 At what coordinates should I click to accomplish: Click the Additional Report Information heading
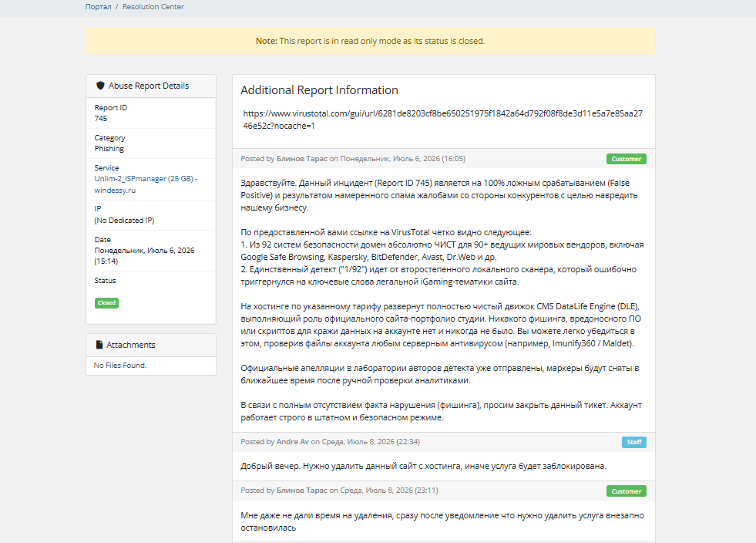(319, 90)
